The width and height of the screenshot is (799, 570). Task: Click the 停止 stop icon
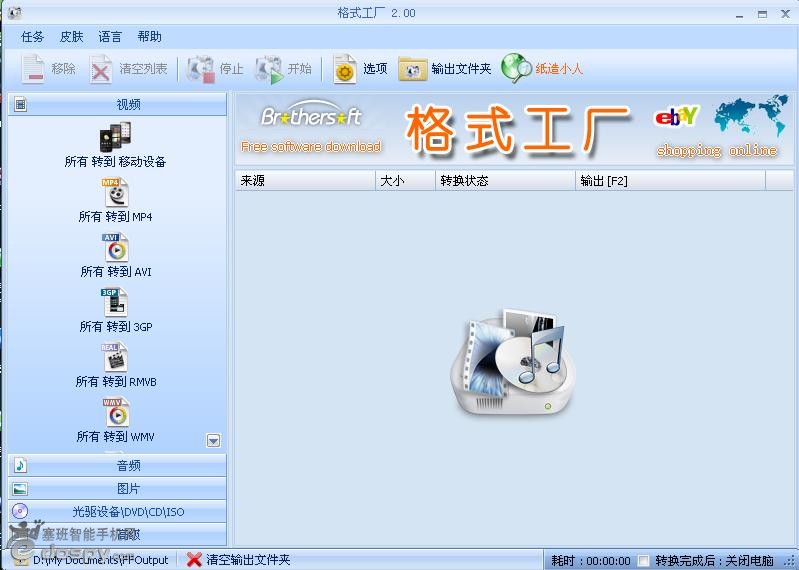click(200, 69)
